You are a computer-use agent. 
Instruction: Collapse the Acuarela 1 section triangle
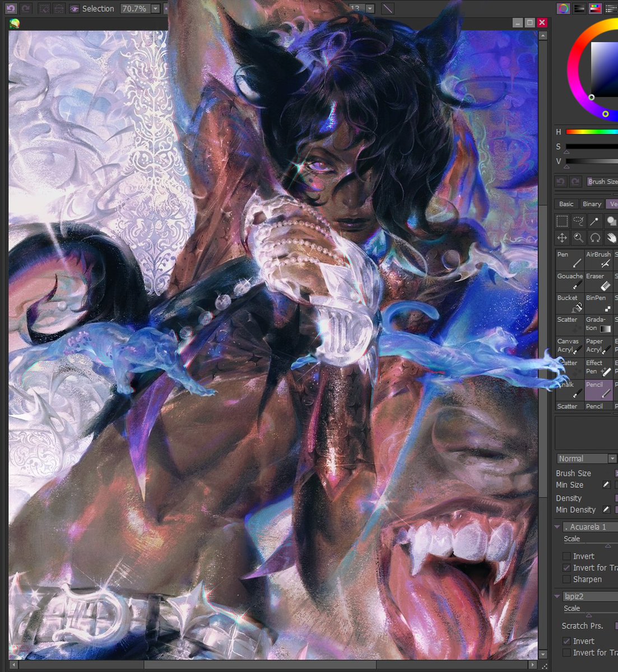pyautogui.click(x=557, y=527)
